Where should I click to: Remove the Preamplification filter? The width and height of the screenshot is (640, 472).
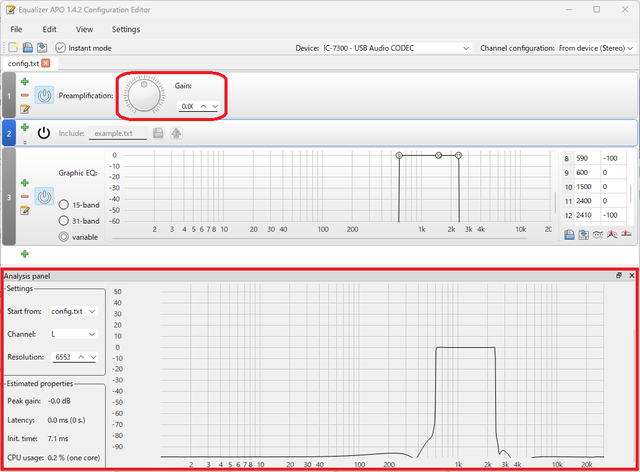point(25,96)
